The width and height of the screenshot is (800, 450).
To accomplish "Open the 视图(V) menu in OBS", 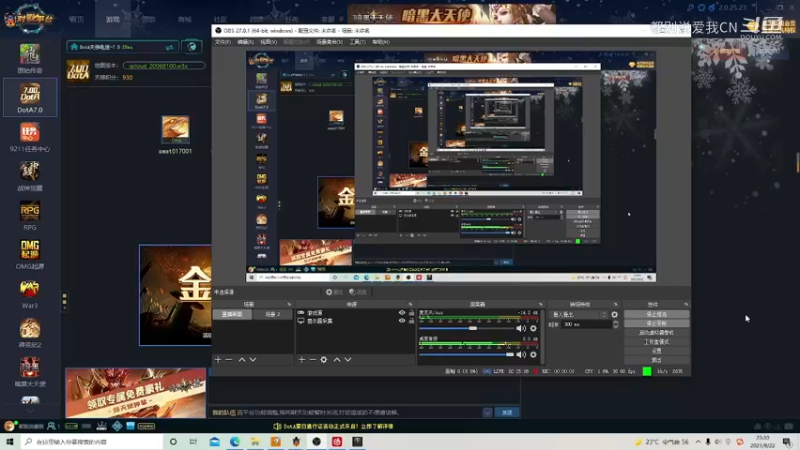I will click(268, 42).
